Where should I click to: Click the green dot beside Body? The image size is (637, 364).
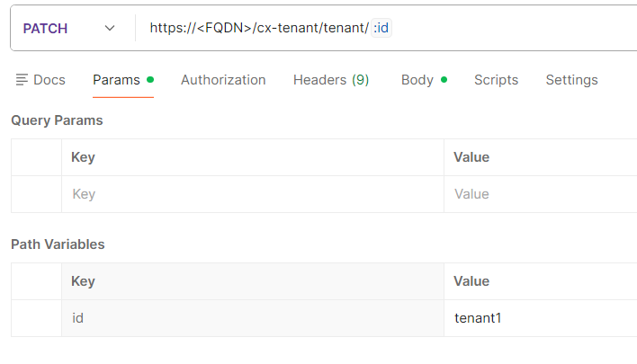[444, 80]
